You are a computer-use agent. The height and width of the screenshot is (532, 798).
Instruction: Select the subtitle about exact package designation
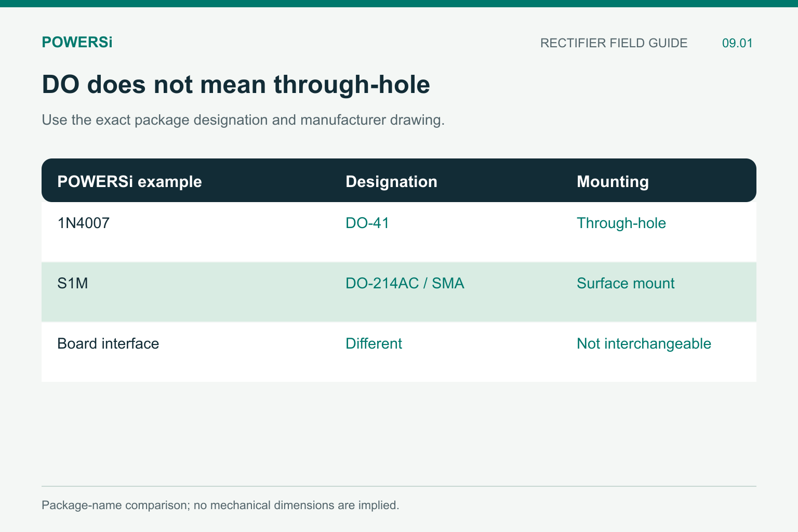tap(243, 120)
